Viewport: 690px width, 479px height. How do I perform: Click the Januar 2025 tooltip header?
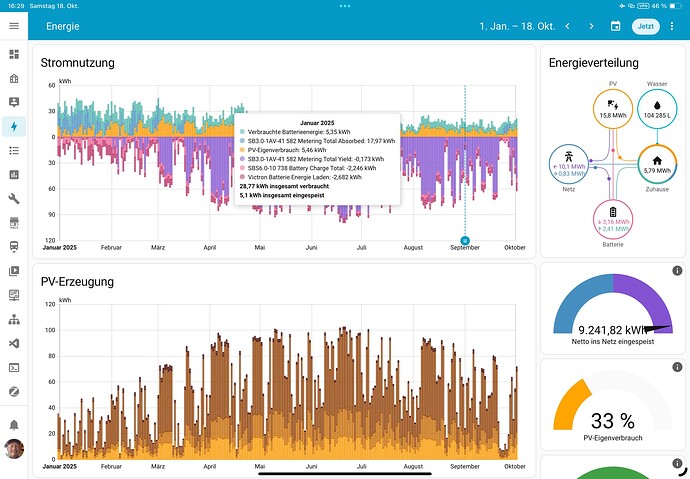pos(317,123)
